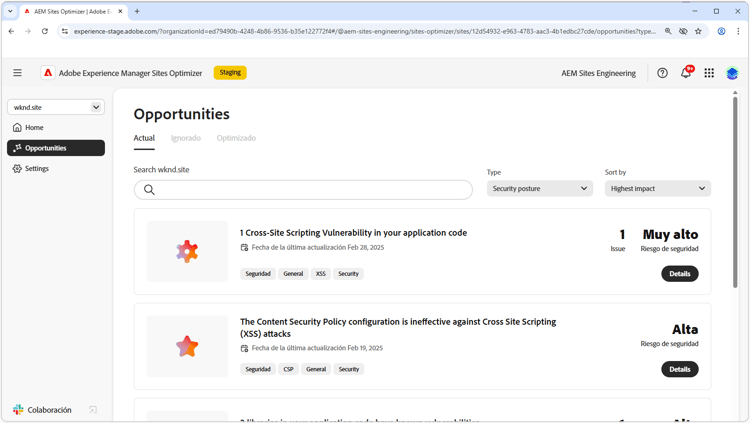Screen dimensions: 750x423
Task: Open Settings in sidebar
Action: coord(56,168)
